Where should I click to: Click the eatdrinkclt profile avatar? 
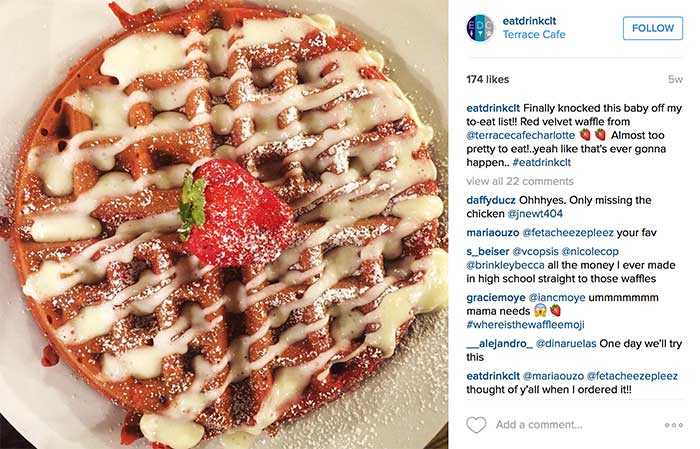click(480, 28)
